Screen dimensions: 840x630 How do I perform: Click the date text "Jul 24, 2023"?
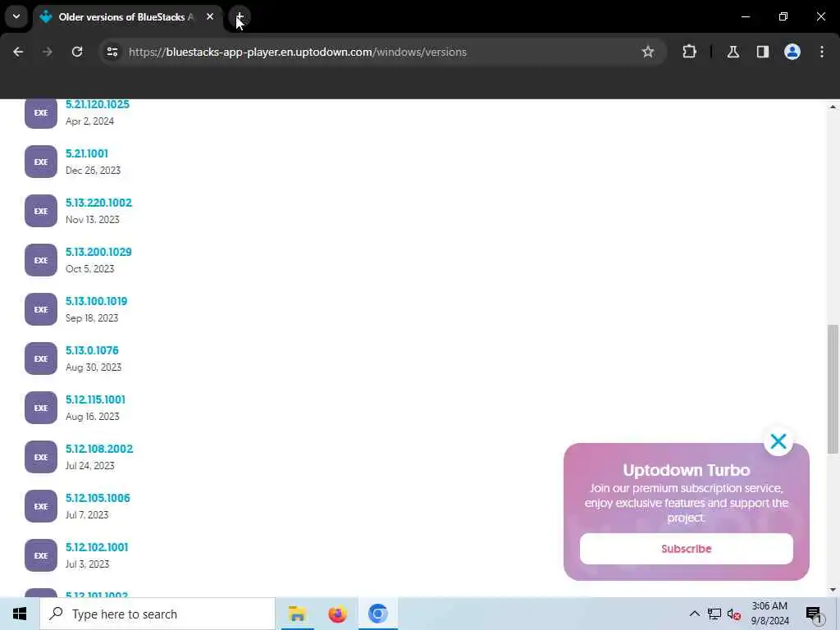pyautogui.click(x=89, y=466)
